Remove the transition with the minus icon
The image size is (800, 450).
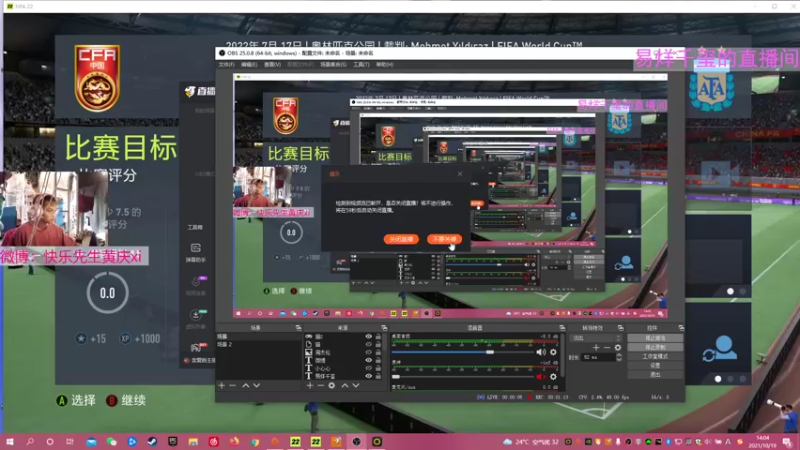point(607,347)
